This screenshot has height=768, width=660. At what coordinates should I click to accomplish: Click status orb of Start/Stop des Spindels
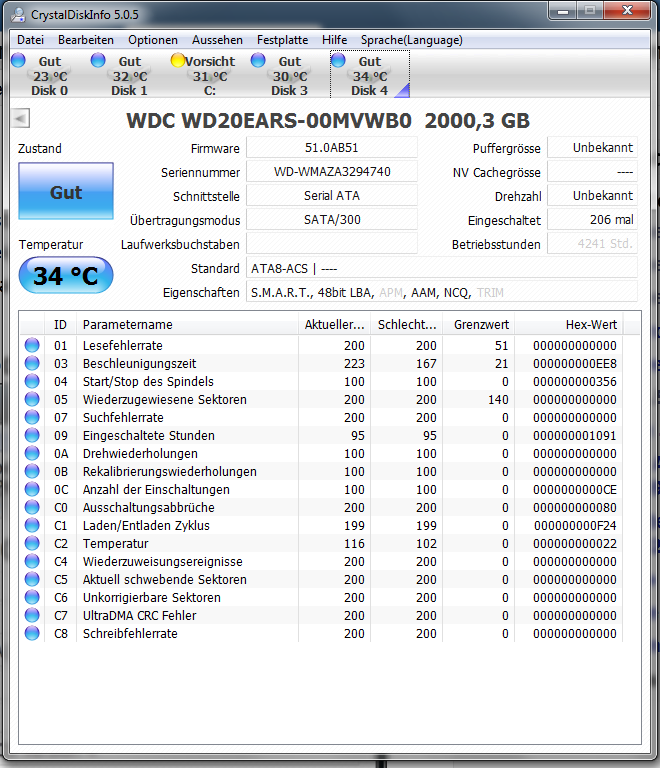coord(32,382)
